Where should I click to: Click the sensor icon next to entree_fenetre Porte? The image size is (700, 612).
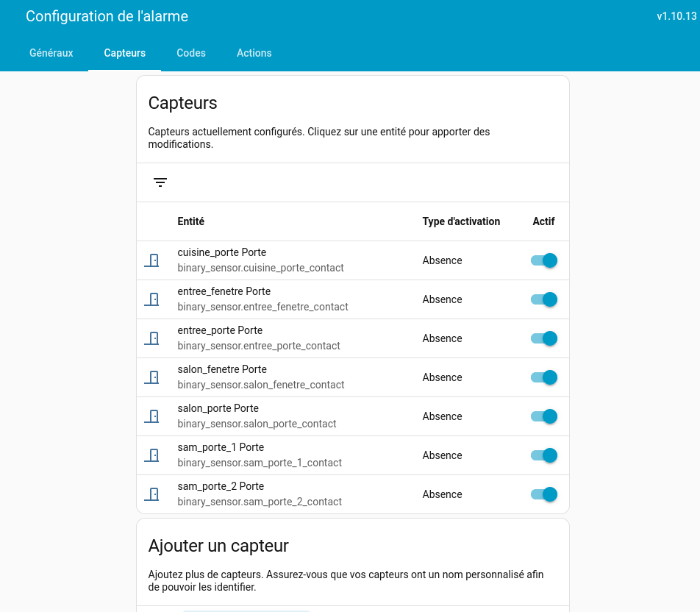[x=152, y=299]
